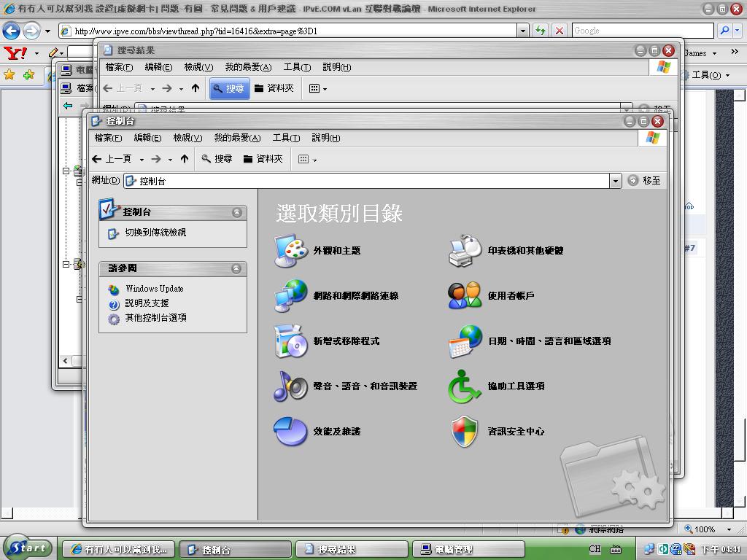Viewport: 747px width, 560px height.
Task: Open the 效能及維護 pie chart icon
Action: pos(290,432)
